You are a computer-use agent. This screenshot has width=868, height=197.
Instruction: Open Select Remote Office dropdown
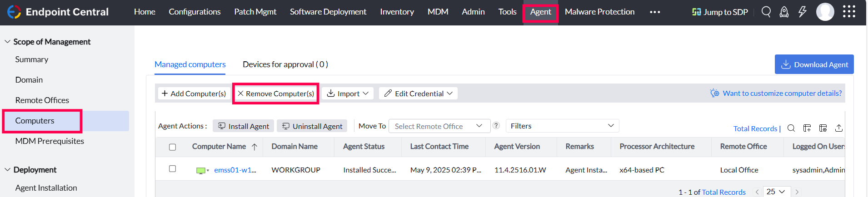click(x=439, y=126)
